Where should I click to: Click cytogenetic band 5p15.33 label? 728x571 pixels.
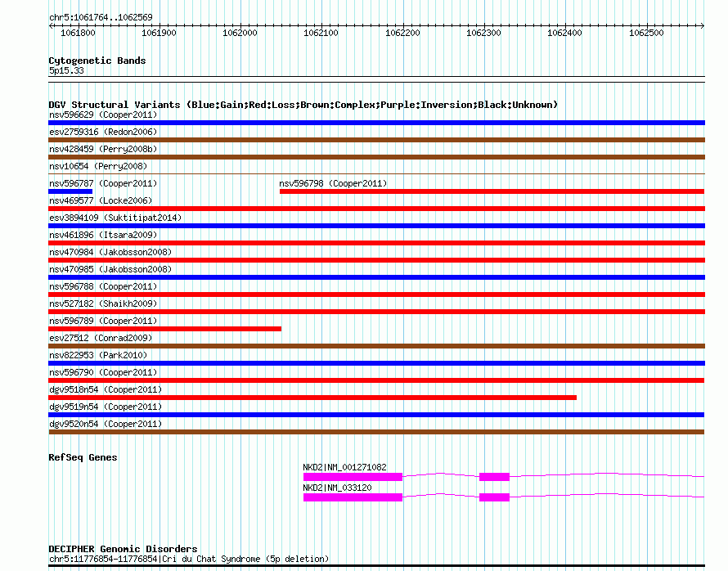tap(66, 70)
